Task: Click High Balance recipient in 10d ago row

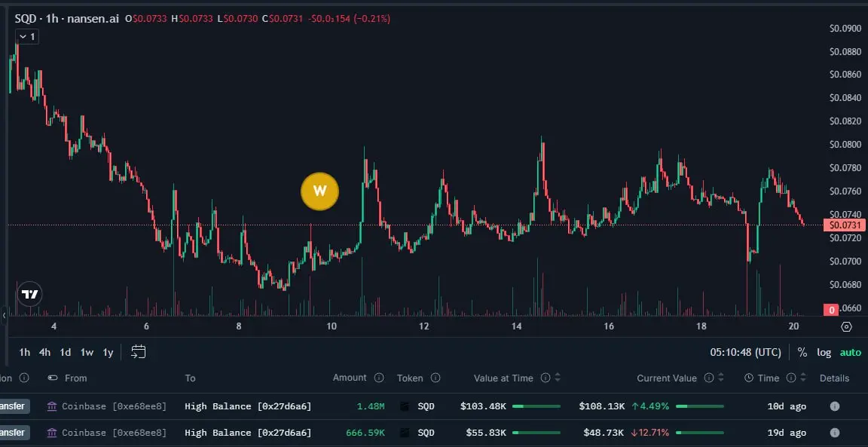Action: (x=248, y=406)
